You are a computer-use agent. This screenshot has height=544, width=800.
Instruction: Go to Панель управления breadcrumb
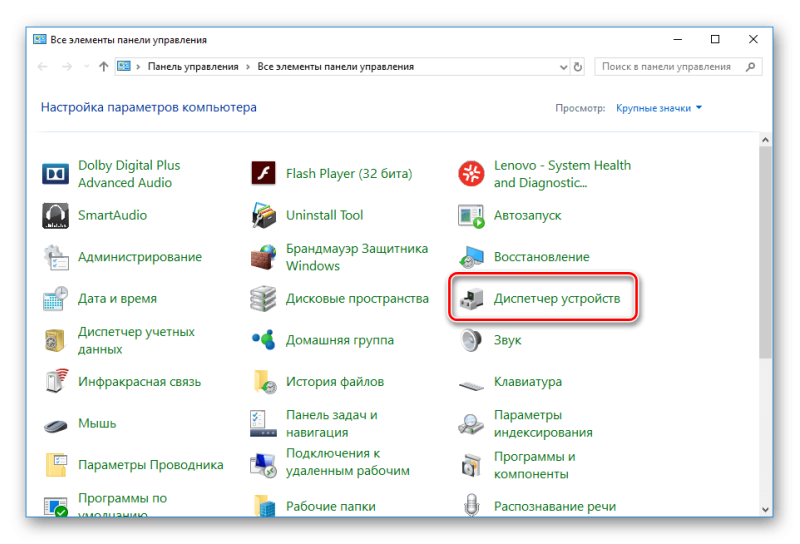pyautogui.click(x=193, y=67)
